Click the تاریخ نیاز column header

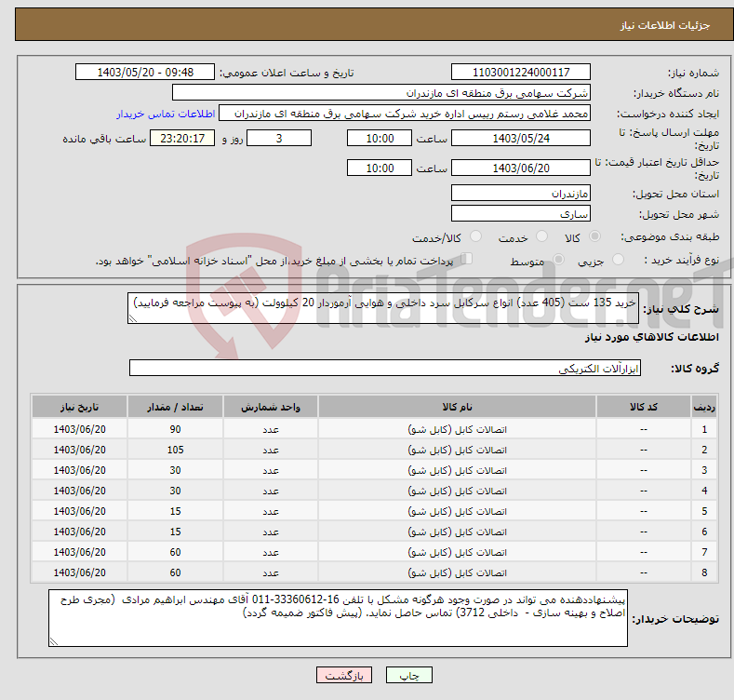[x=80, y=407]
